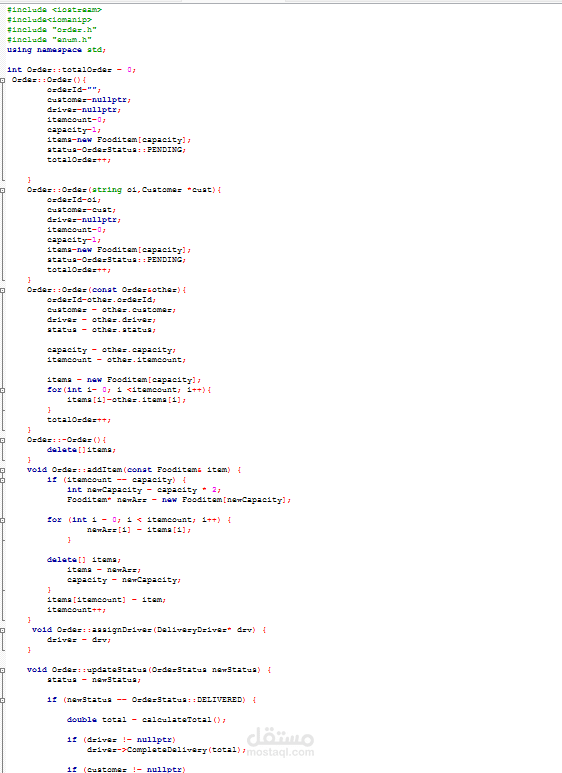
Task: Collapse the for loop fold copying newArr
Action: [2, 520]
